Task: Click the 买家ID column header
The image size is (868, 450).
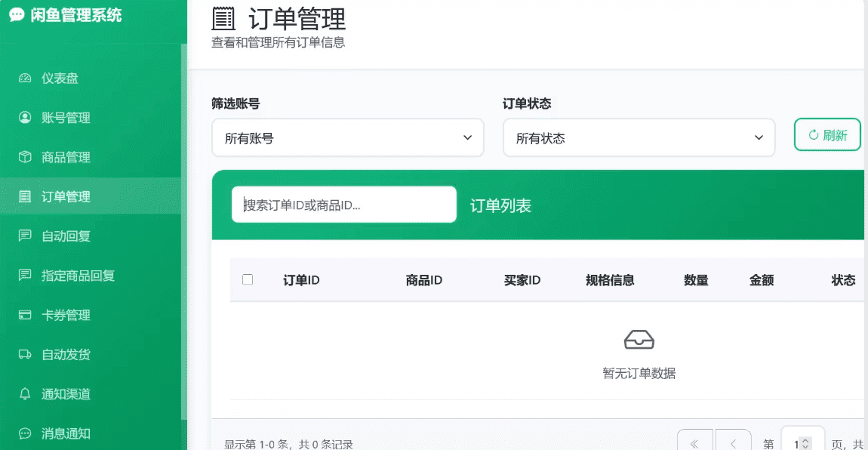Action: tap(522, 280)
